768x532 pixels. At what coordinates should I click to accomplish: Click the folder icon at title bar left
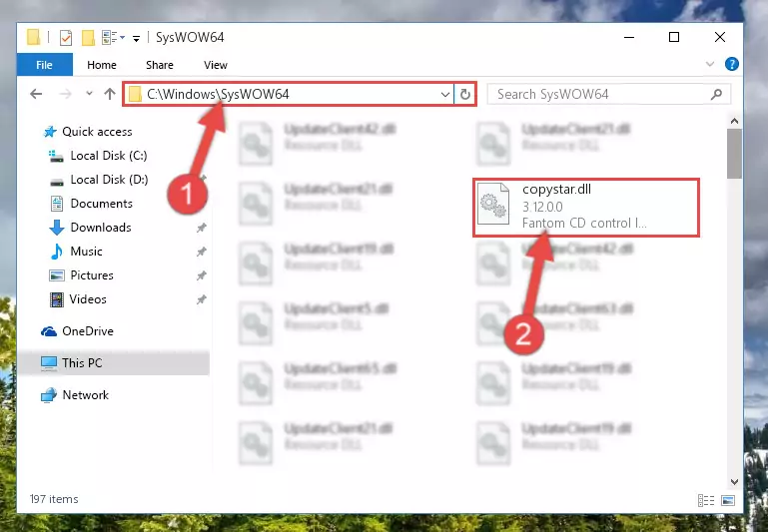click(x=33, y=37)
